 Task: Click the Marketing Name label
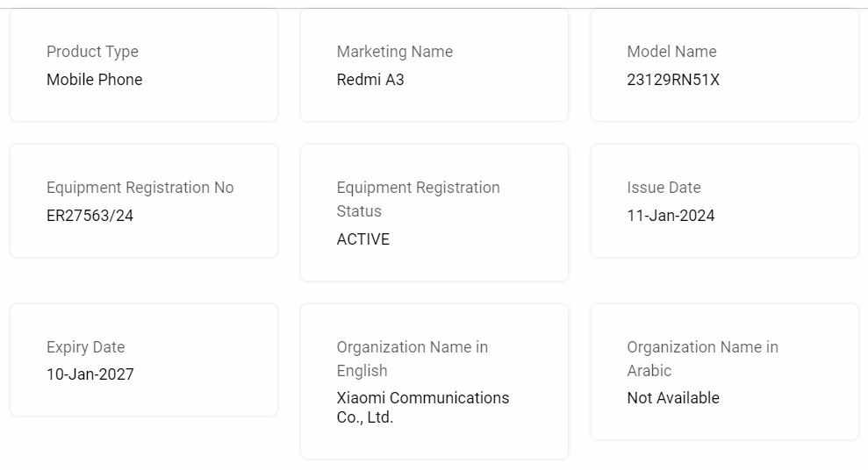tap(394, 52)
